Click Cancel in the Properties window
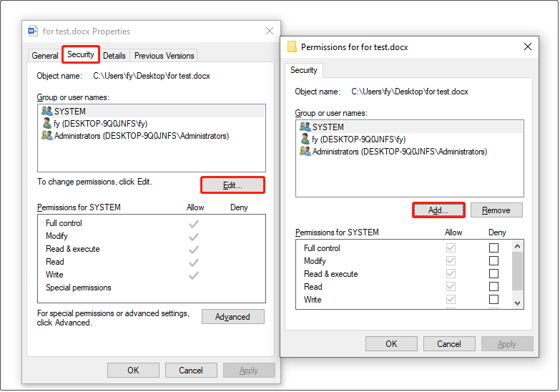This screenshot has height=392, width=560. point(191,371)
